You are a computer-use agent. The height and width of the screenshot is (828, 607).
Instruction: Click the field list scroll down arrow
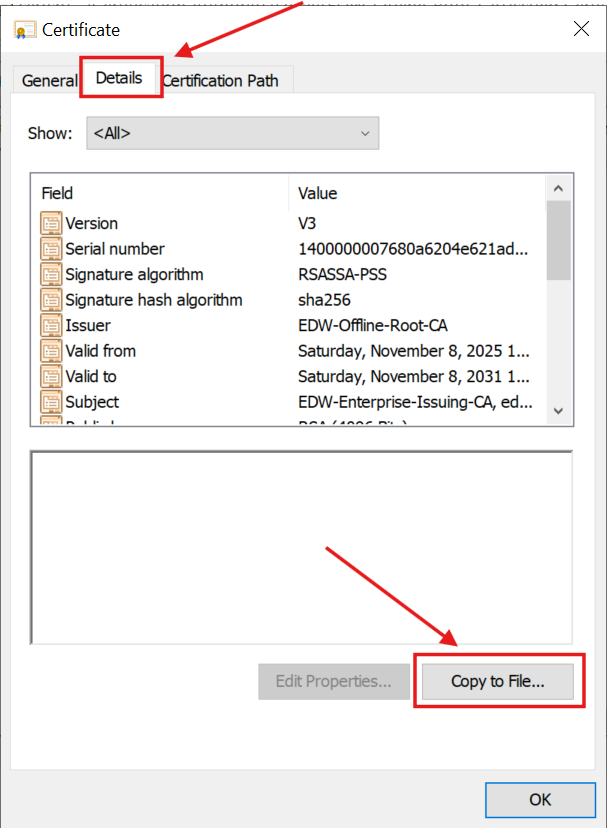click(558, 411)
